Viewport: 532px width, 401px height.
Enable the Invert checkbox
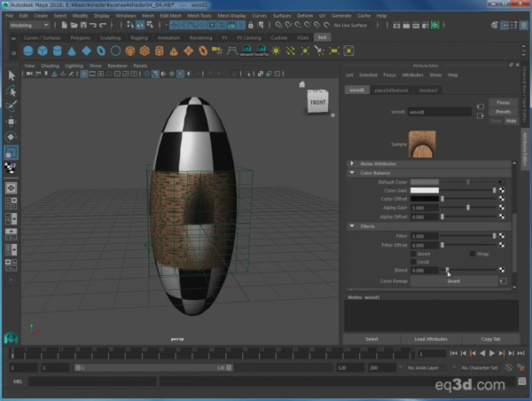tap(412, 253)
